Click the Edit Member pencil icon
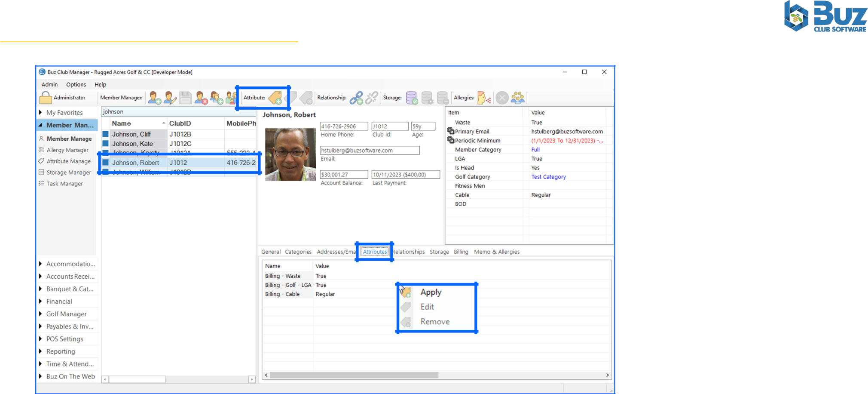Viewport: 868px width, 394px height. click(170, 98)
